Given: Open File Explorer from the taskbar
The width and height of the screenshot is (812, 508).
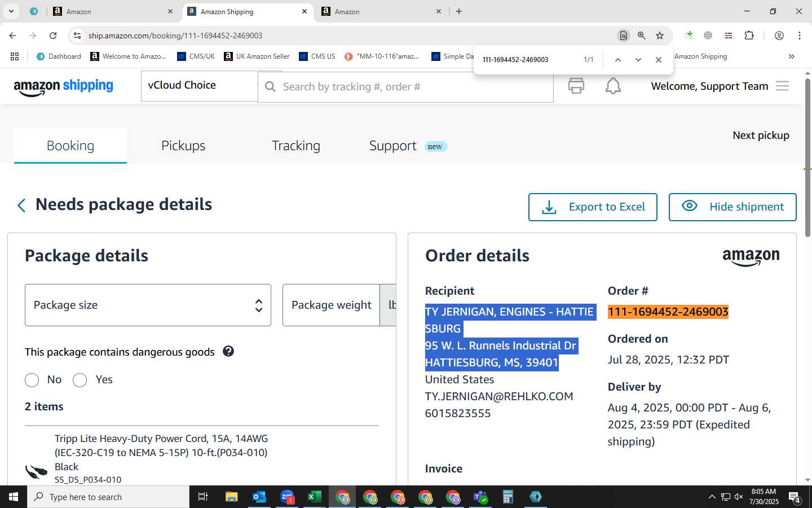Looking at the screenshot, I should pos(232,497).
